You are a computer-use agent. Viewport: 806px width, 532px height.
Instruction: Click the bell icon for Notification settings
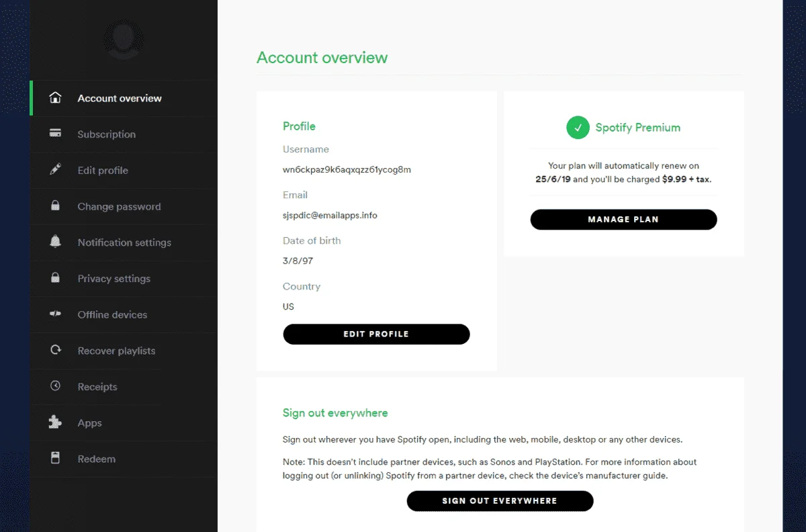click(56, 242)
